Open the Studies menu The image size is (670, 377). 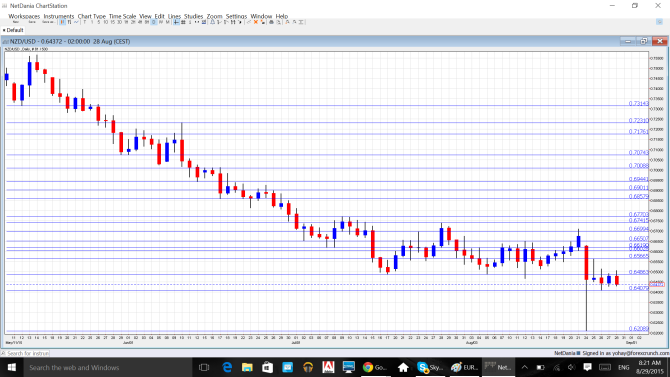193,16
